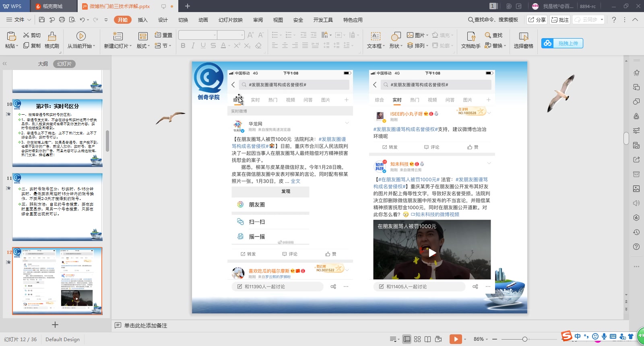Click the Increase Font Size icon
The height and width of the screenshot is (346, 644).
point(250,35)
